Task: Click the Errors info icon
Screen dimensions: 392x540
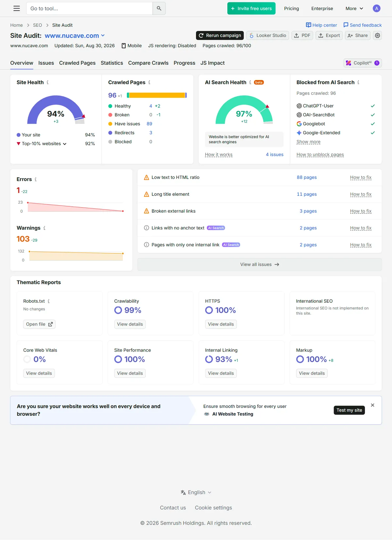Action: [36, 179]
